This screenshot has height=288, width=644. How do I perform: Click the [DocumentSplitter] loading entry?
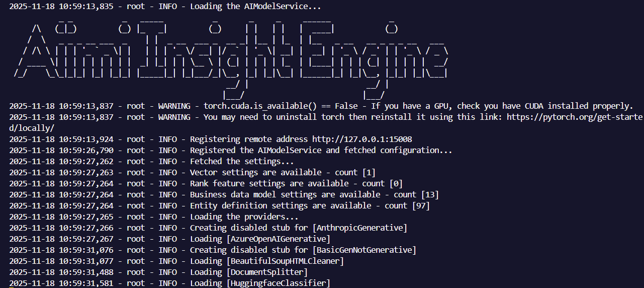point(267,272)
